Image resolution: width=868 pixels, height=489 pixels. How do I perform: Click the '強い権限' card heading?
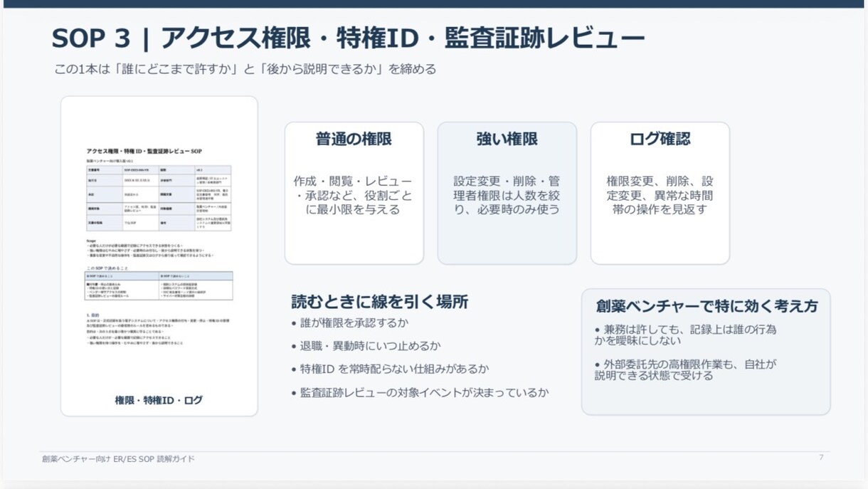[x=507, y=140]
